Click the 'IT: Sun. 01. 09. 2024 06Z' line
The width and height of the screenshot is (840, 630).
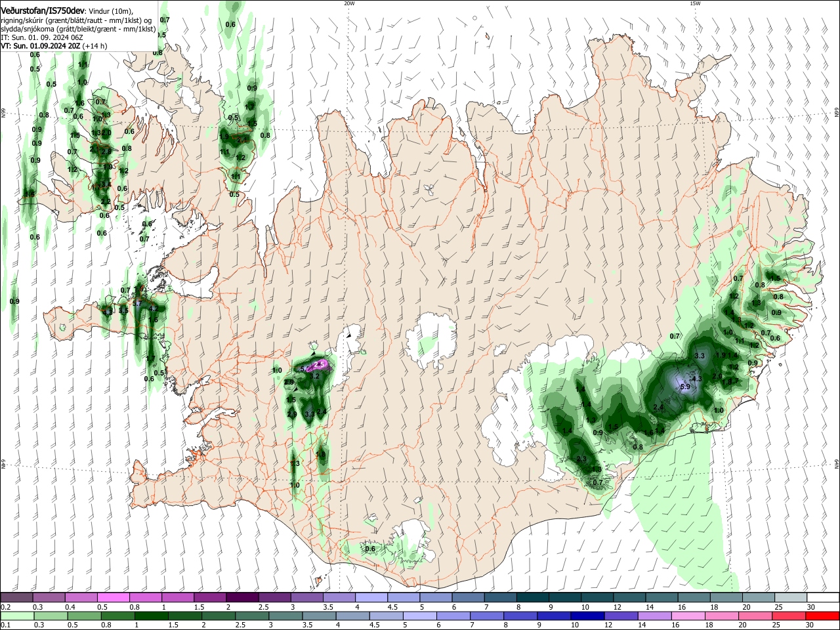(x=41, y=37)
